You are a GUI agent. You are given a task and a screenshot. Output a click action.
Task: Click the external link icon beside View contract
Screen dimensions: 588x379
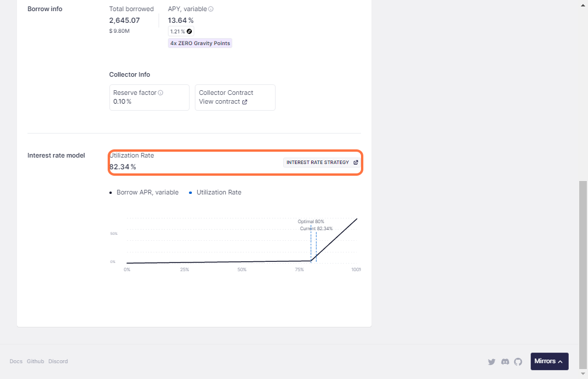click(245, 102)
